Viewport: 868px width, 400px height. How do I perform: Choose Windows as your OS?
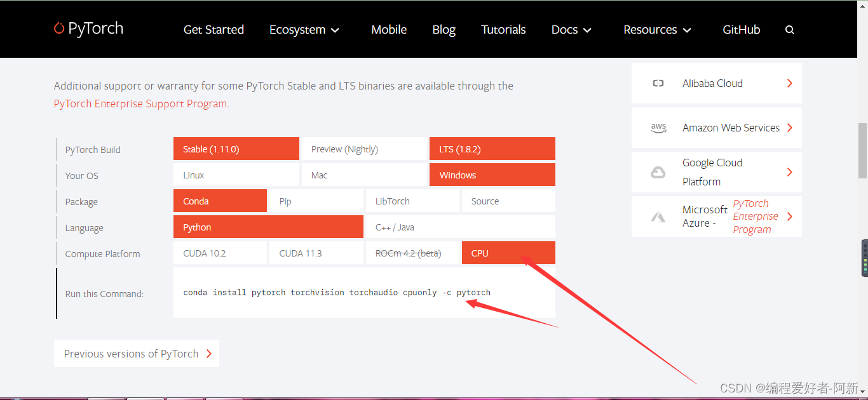pyautogui.click(x=492, y=175)
